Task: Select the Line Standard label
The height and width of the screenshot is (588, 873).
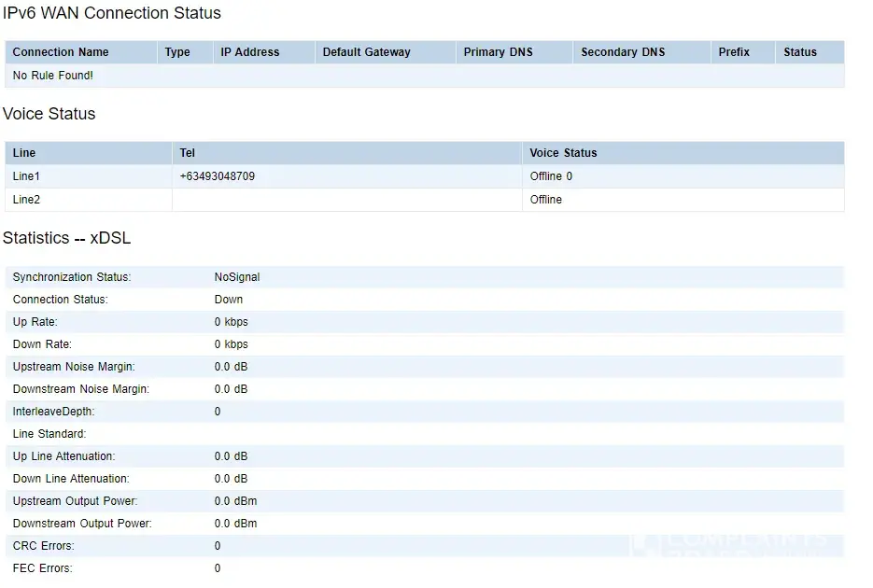Action: tap(49, 434)
